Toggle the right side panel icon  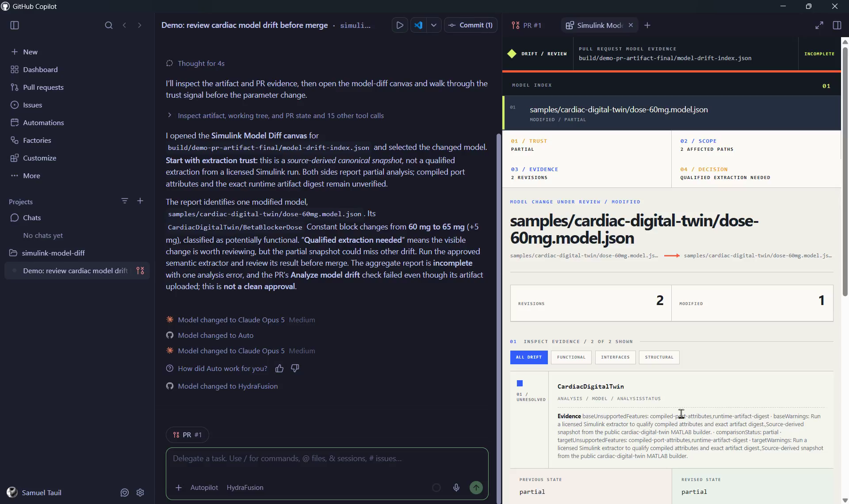[837, 25]
